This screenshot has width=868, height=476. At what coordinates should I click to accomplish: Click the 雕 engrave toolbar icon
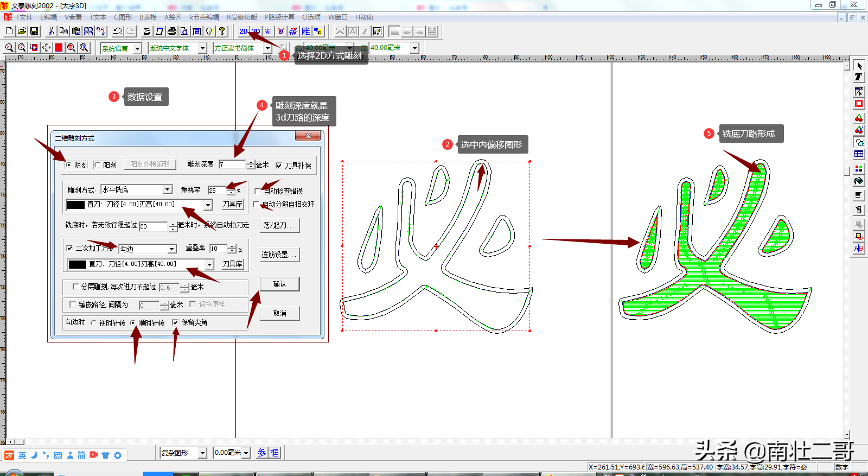click(x=306, y=31)
